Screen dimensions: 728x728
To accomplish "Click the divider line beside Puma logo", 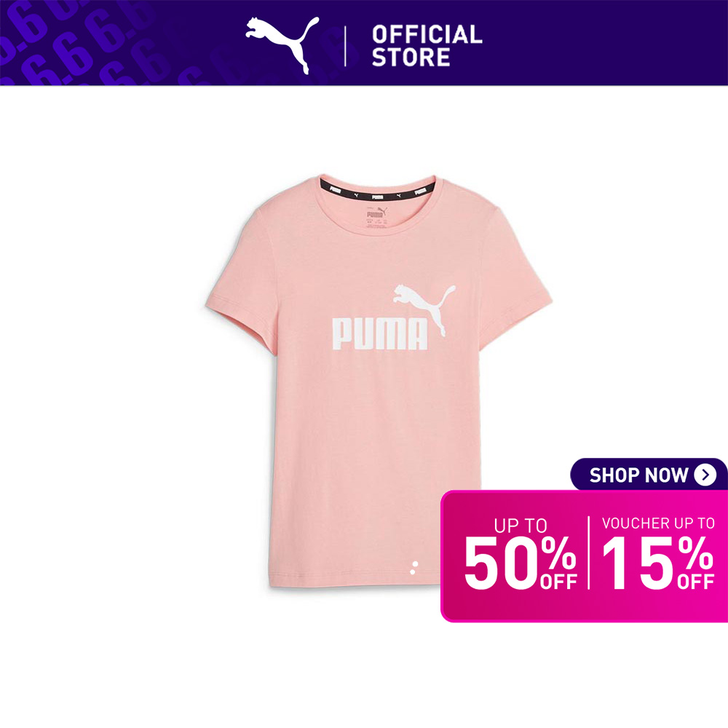I will [x=345, y=46].
